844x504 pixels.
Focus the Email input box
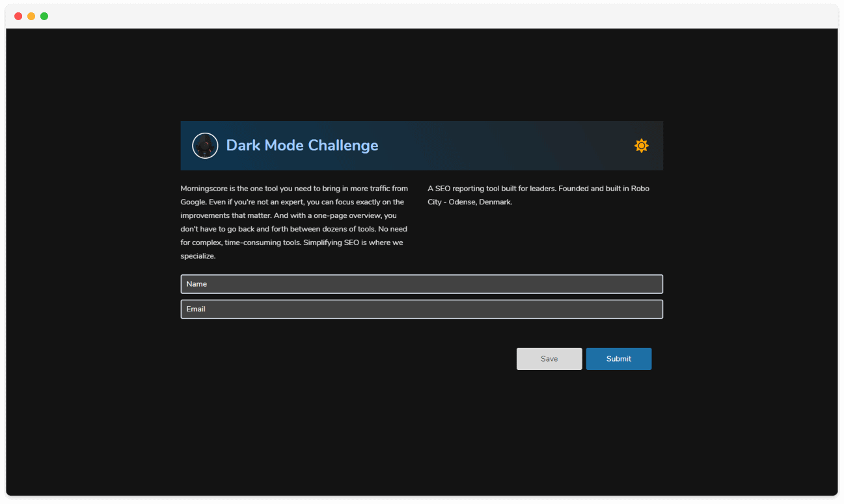coord(422,309)
